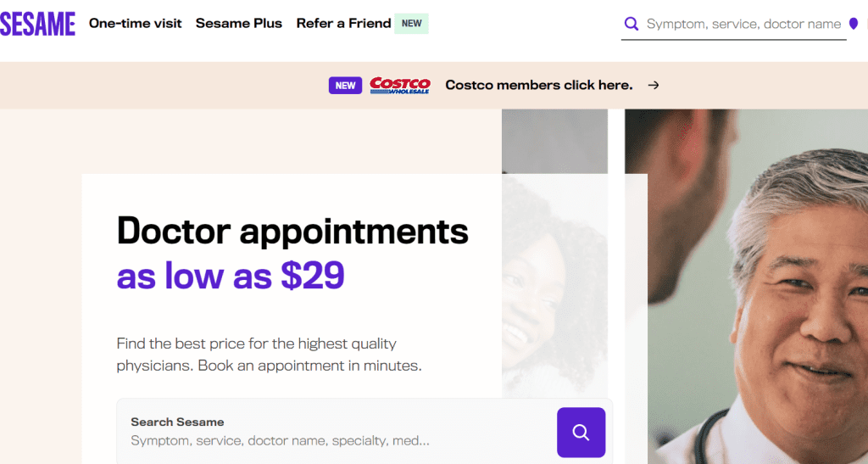
Task: Click the green NEW badge by Refer a Friend
Action: click(x=412, y=24)
